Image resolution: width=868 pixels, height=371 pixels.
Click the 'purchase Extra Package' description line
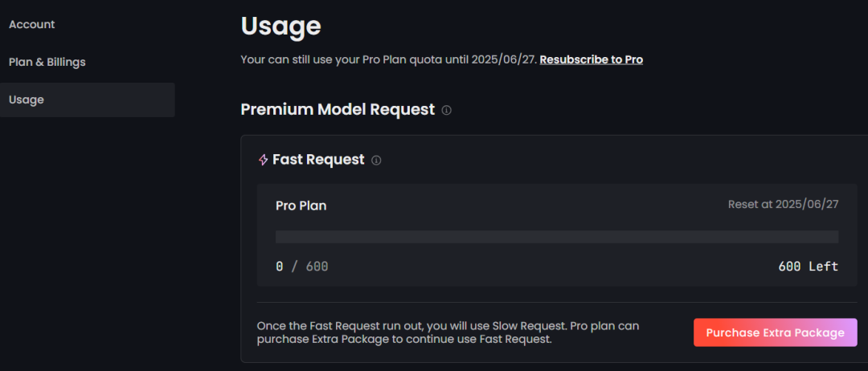404,340
